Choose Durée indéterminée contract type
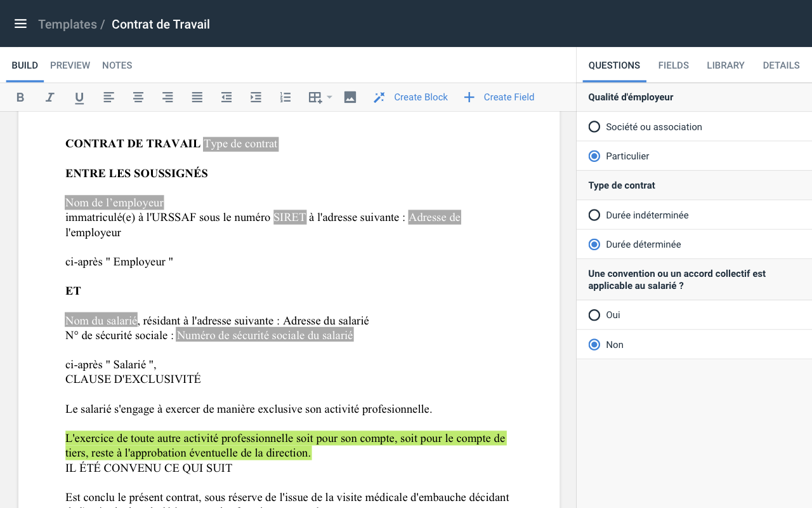The height and width of the screenshot is (508, 812). click(694, 215)
